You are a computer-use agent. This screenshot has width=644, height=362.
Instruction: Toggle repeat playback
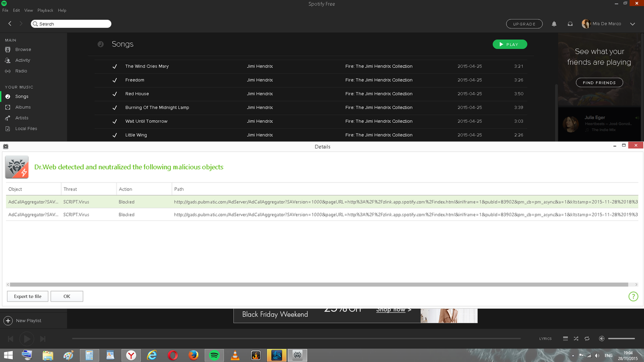[x=587, y=338]
